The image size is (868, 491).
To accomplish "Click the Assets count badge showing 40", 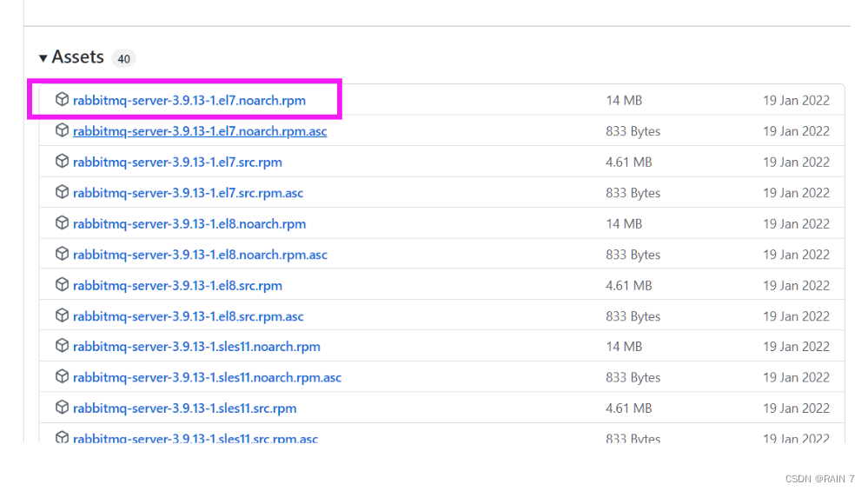I will pyautogui.click(x=123, y=59).
